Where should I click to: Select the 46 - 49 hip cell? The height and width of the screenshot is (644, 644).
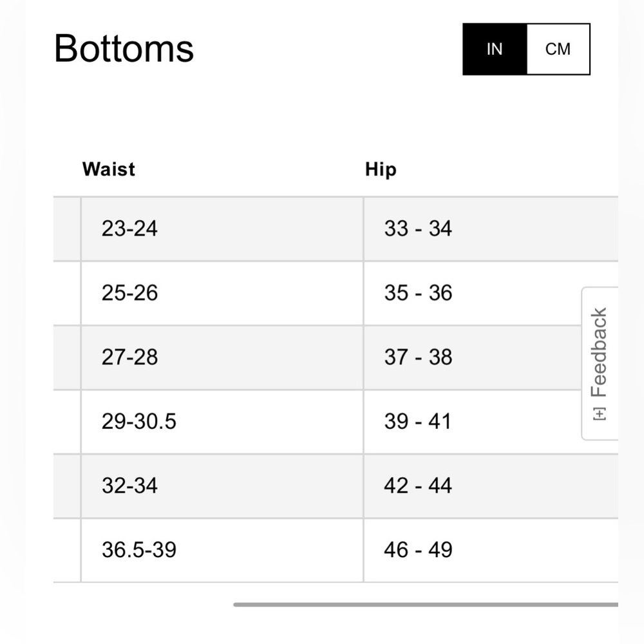click(x=418, y=550)
